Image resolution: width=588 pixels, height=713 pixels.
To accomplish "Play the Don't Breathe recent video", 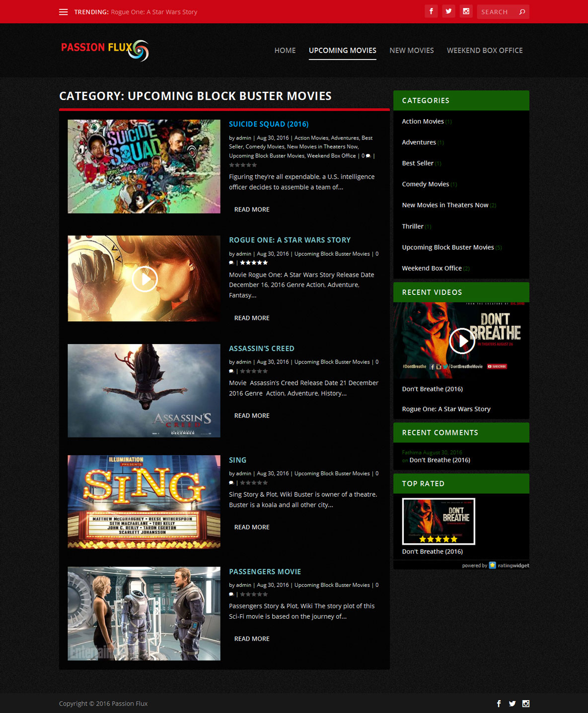I will click(x=461, y=341).
